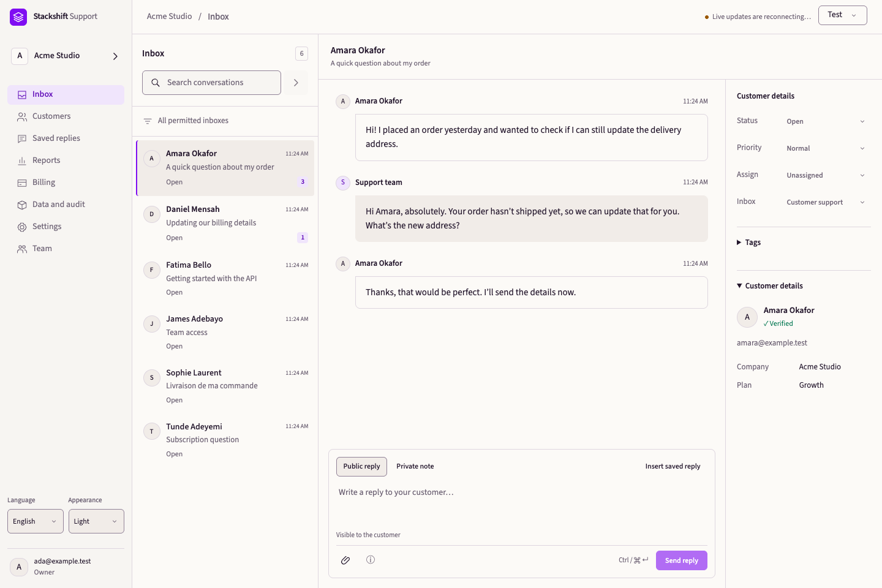Click the search magnifier icon

pyautogui.click(x=156, y=83)
